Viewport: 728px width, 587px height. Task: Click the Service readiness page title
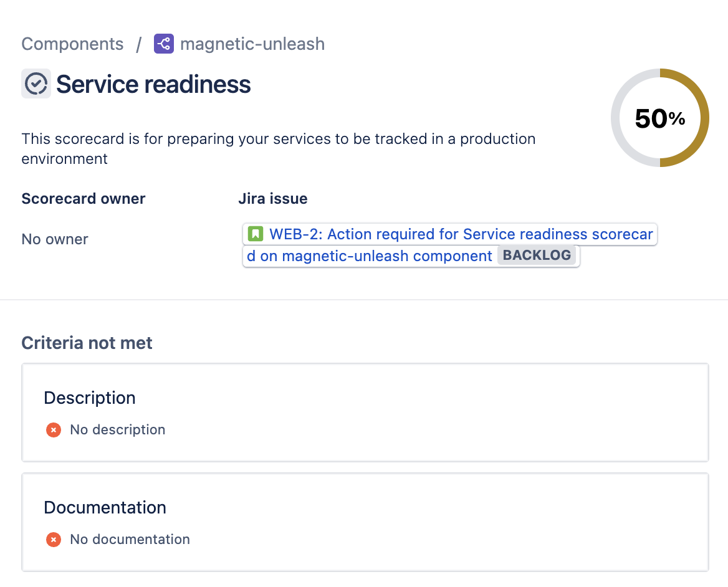click(x=153, y=84)
